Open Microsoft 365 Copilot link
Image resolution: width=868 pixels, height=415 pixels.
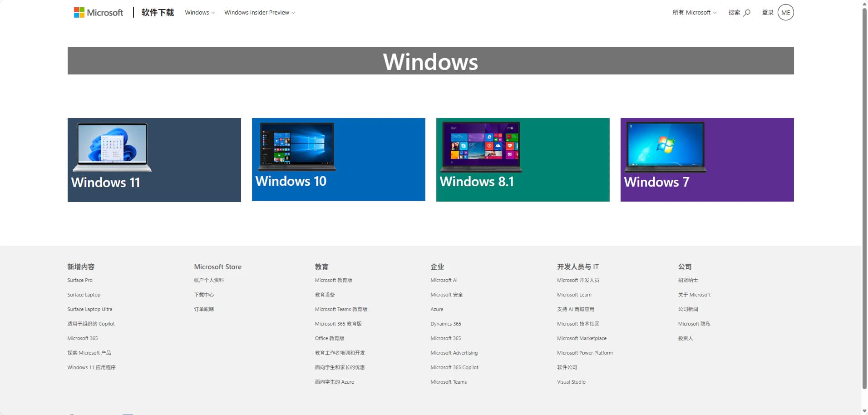coord(454,367)
